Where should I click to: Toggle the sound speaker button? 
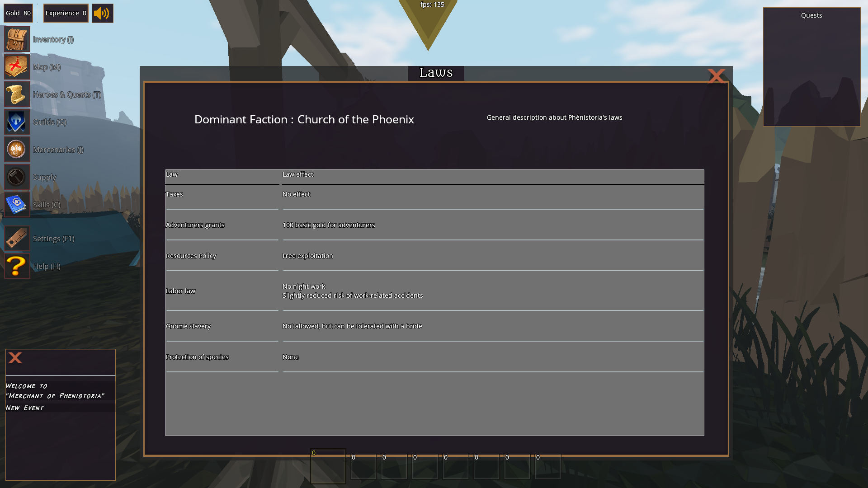tap(103, 13)
